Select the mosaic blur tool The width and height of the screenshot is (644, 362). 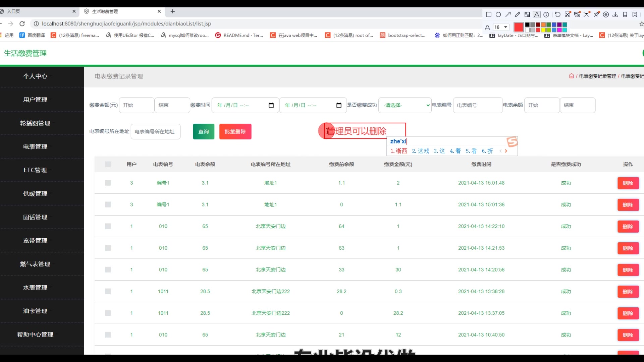pos(527,14)
